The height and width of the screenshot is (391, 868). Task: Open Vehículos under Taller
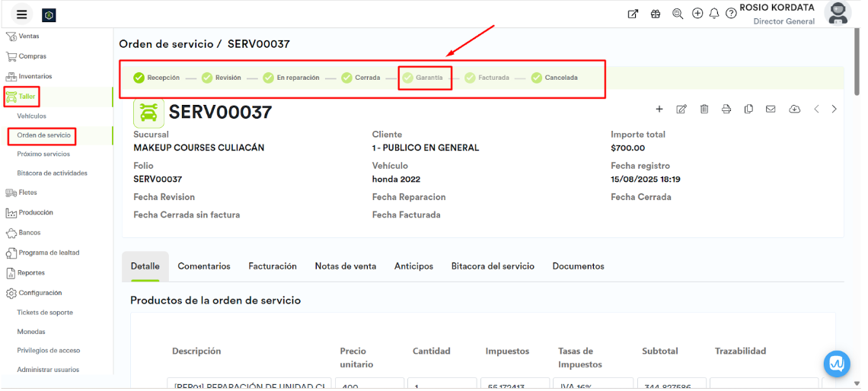pyautogui.click(x=32, y=116)
